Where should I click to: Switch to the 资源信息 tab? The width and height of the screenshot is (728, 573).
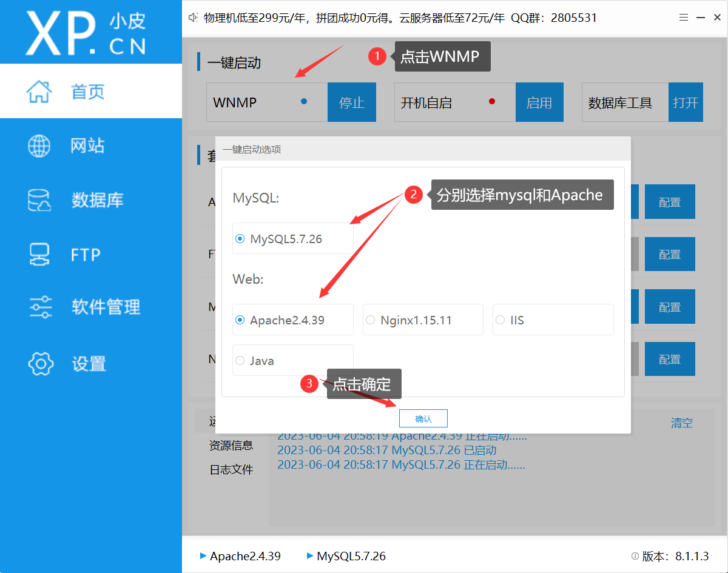[231, 446]
